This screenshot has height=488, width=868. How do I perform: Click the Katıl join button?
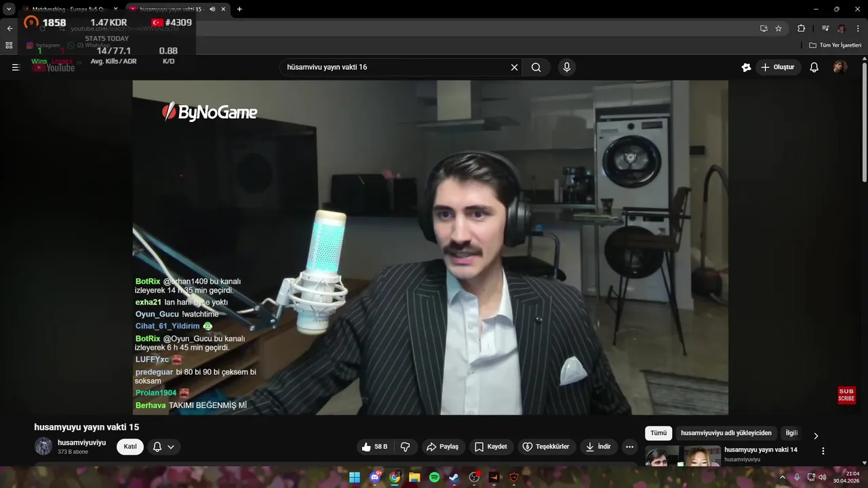[130, 447]
